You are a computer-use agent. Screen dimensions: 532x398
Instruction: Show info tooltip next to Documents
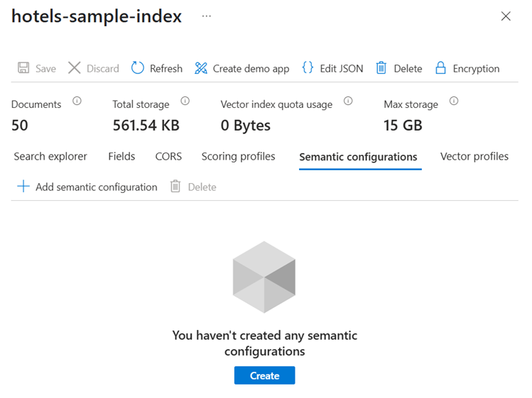coord(77,101)
